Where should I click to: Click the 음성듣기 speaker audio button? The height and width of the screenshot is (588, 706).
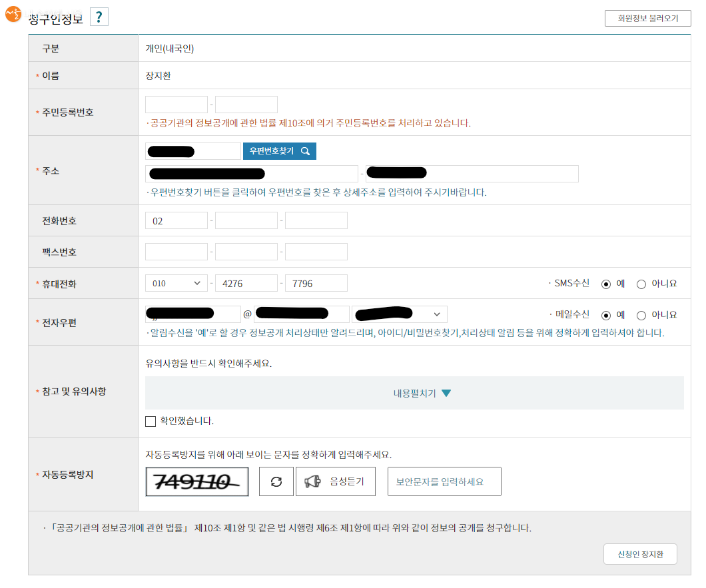tap(335, 481)
